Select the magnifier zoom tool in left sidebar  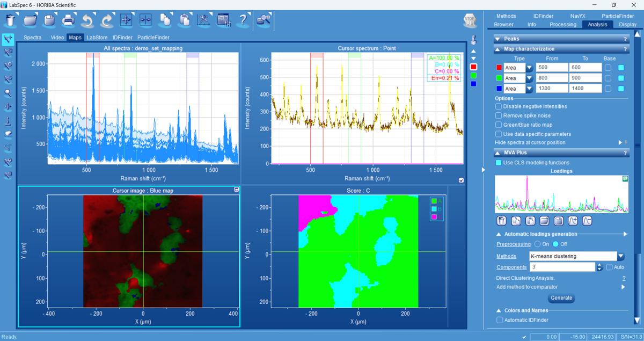click(x=8, y=93)
